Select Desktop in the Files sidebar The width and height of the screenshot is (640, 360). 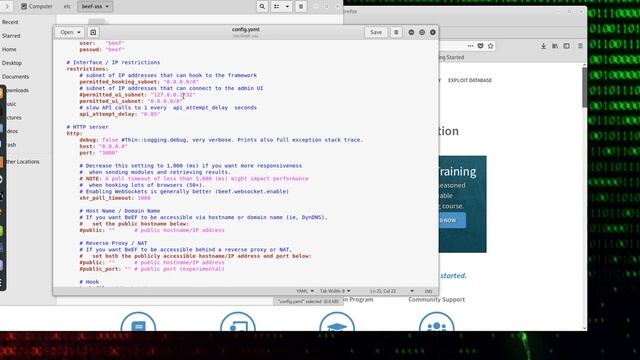[12, 63]
